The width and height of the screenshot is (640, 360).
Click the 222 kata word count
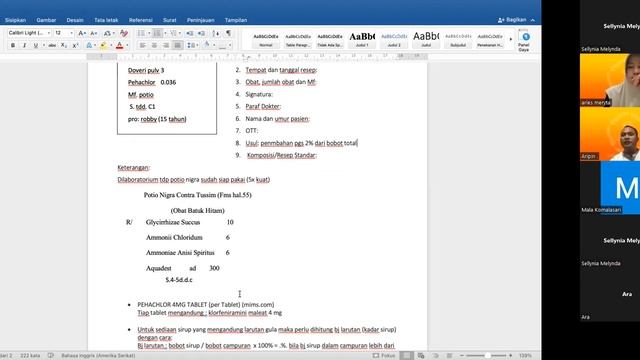click(x=30, y=356)
